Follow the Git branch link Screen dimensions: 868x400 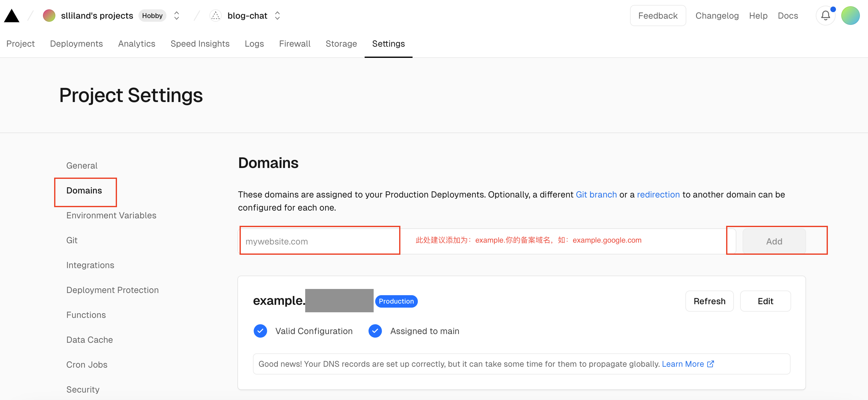(596, 194)
